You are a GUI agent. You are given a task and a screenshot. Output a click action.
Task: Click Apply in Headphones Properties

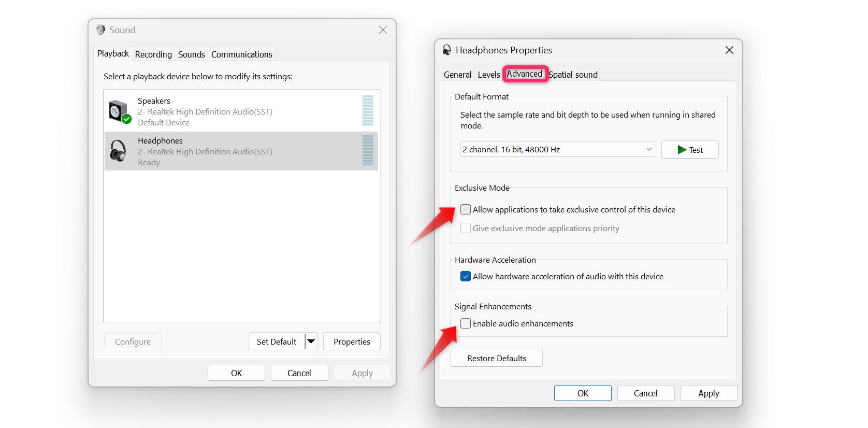pyautogui.click(x=708, y=393)
